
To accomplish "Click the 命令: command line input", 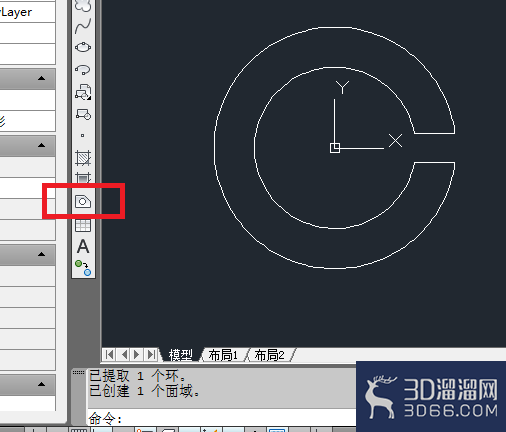I will pyautogui.click(x=222, y=418).
